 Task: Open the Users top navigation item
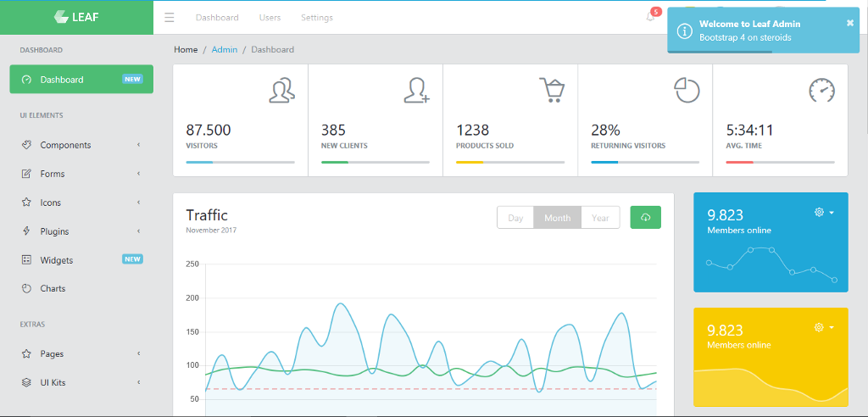coord(270,18)
